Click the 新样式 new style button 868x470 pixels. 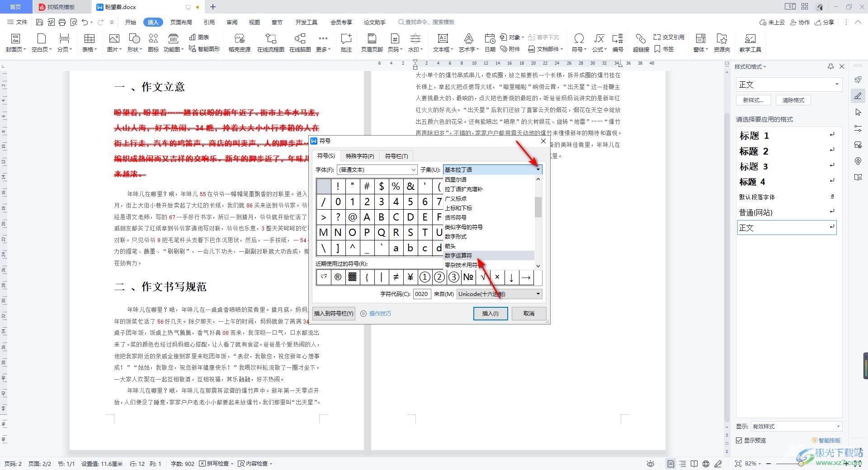click(753, 100)
